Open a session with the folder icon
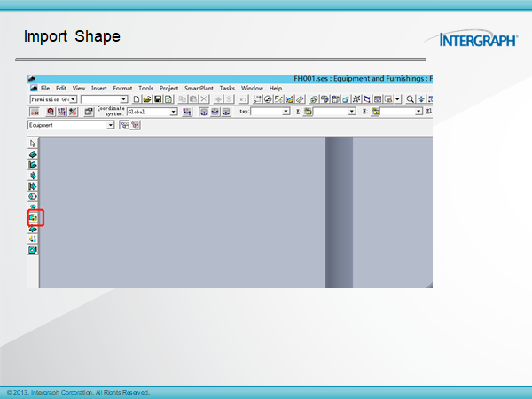This screenshot has height=399, width=532. 147,99
